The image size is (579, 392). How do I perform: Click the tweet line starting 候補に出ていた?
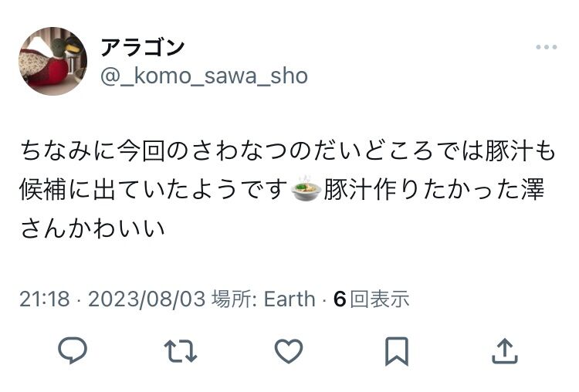tap(154, 189)
